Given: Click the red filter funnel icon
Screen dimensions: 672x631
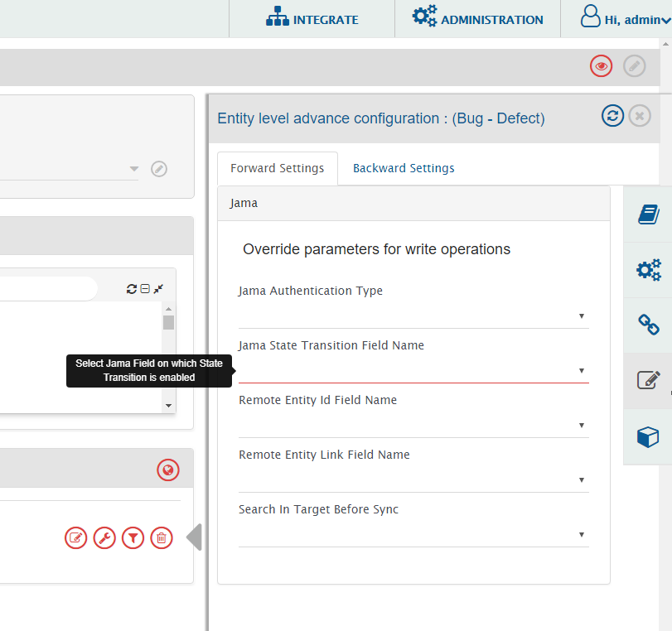Looking at the screenshot, I should pyautogui.click(x=133, y=538).
